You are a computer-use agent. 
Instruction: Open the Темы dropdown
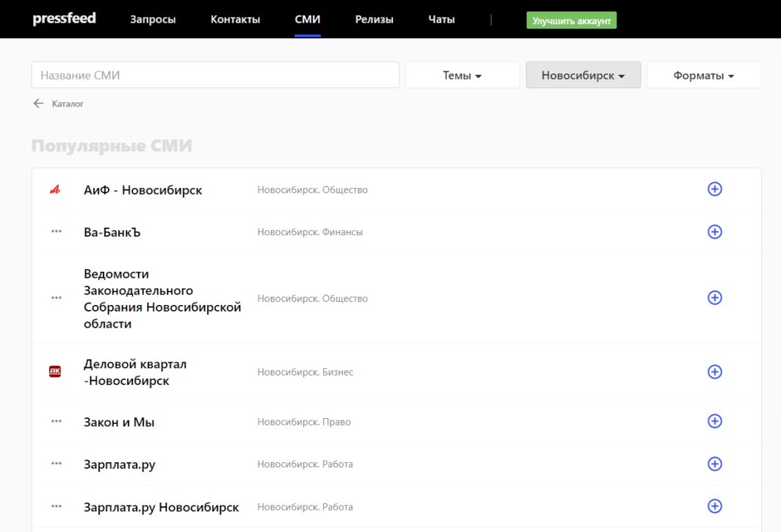(462, 76)
